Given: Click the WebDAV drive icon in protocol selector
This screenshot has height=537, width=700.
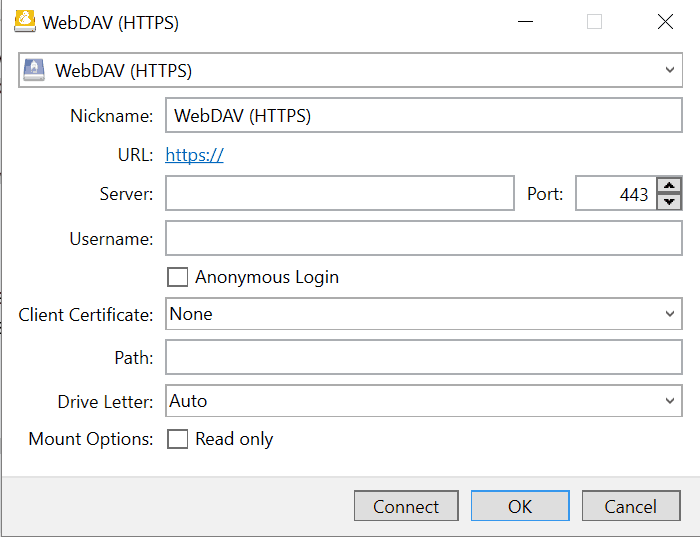Looking at the screenshot, I should pyautogui.click(x=34, y=70).
